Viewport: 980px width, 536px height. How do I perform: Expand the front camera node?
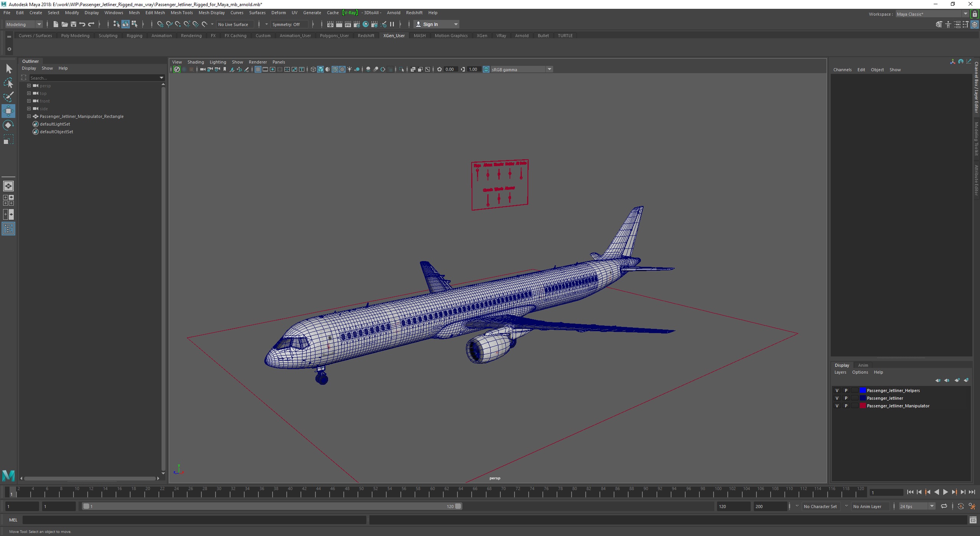[29, 101]
